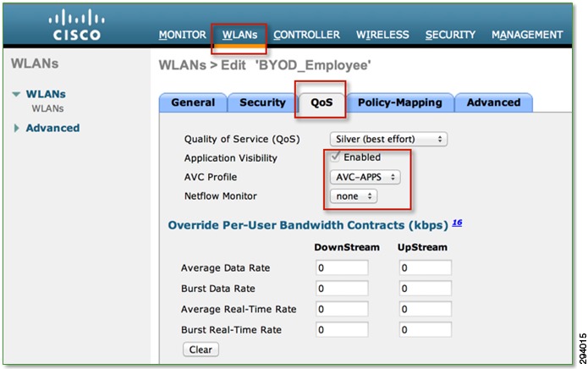Viewport: 588px width, 369px height.
Task: Click the Cisco logo
Action: point(76,25)
